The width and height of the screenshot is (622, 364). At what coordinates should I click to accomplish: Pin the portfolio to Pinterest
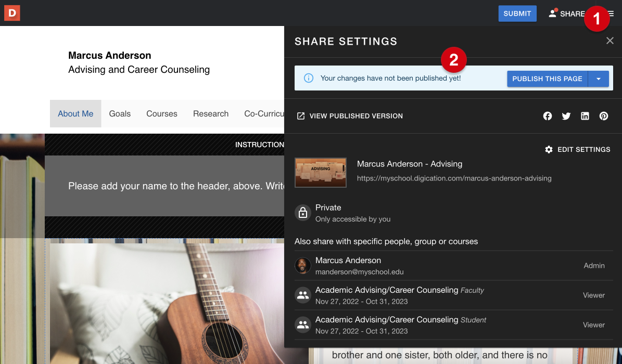point(604,116)
